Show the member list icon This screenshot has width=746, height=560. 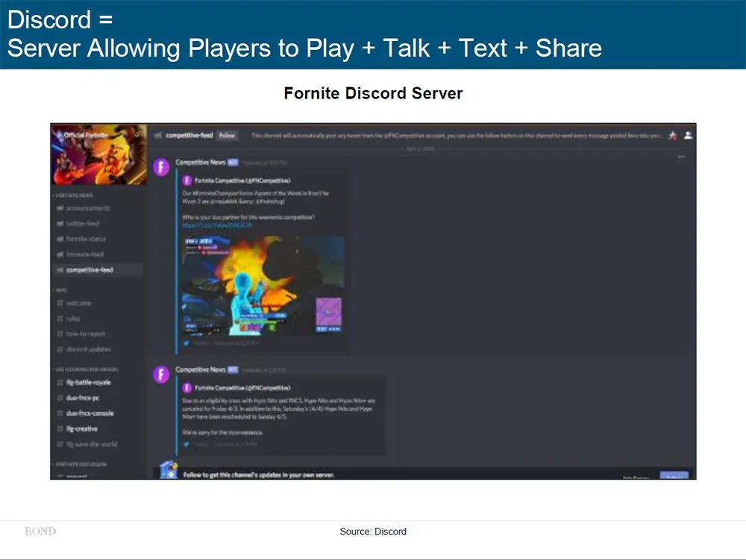tap(688, 136)
